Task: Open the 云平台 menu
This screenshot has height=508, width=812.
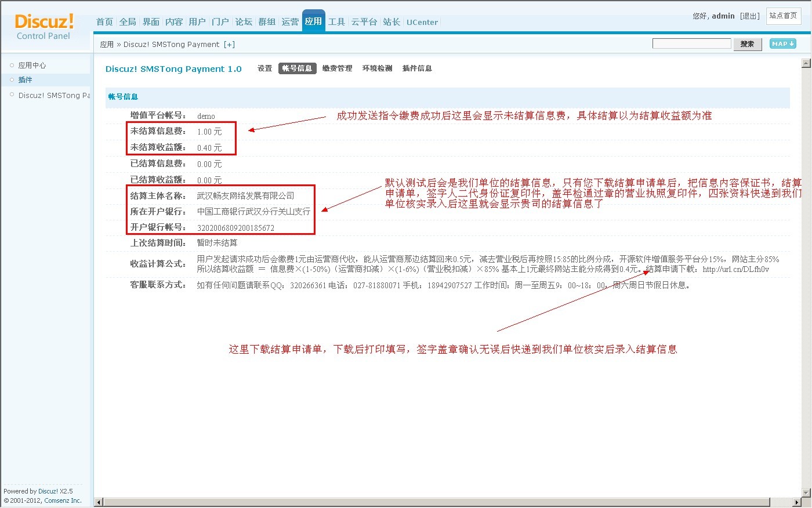Action: tap(364, 22)
